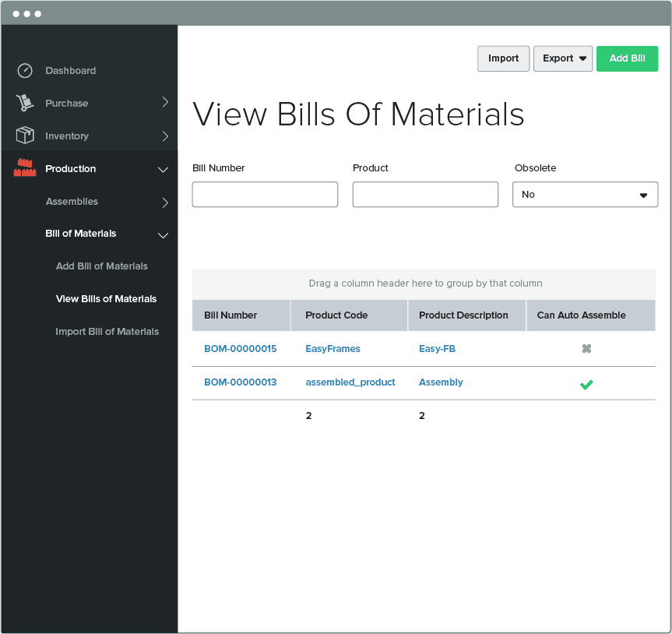Click the Bill Number filter input field
The height and width of the screenshot is (634, 672).
click(x=265, y=194)
